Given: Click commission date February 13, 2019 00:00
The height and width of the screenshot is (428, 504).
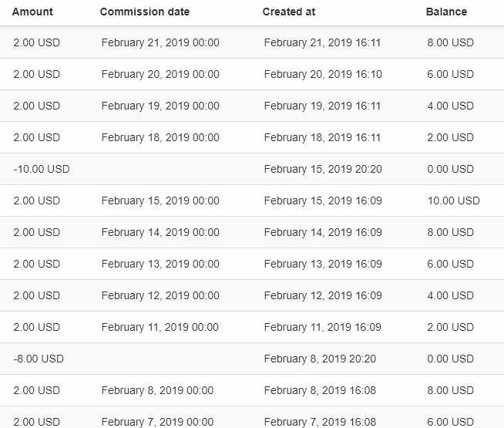Looking at the screenshot, I should pos(160,264).
